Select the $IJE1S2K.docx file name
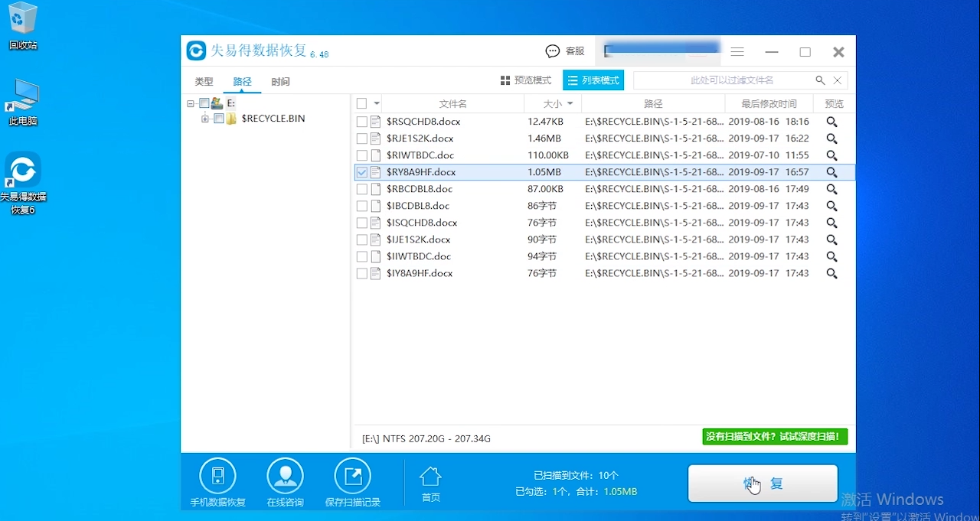 [419, 239]
